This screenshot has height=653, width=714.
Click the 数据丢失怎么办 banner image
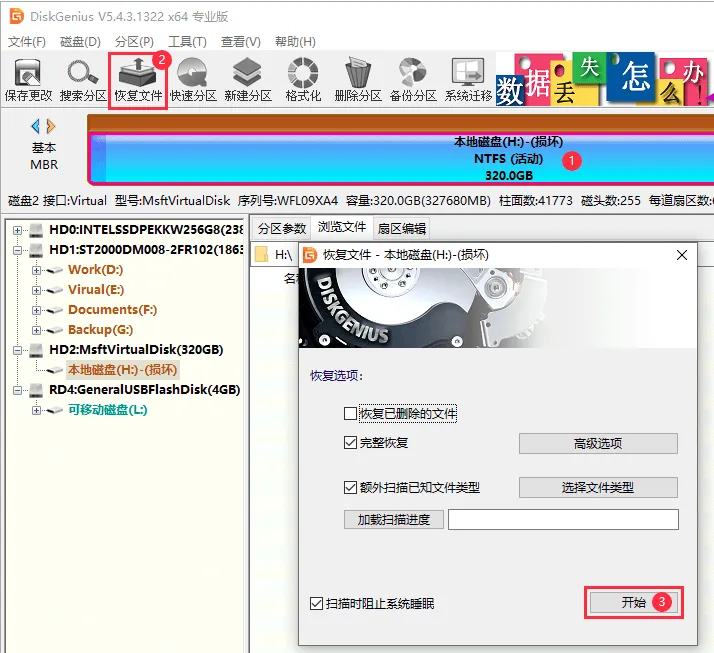click(604, 79)
